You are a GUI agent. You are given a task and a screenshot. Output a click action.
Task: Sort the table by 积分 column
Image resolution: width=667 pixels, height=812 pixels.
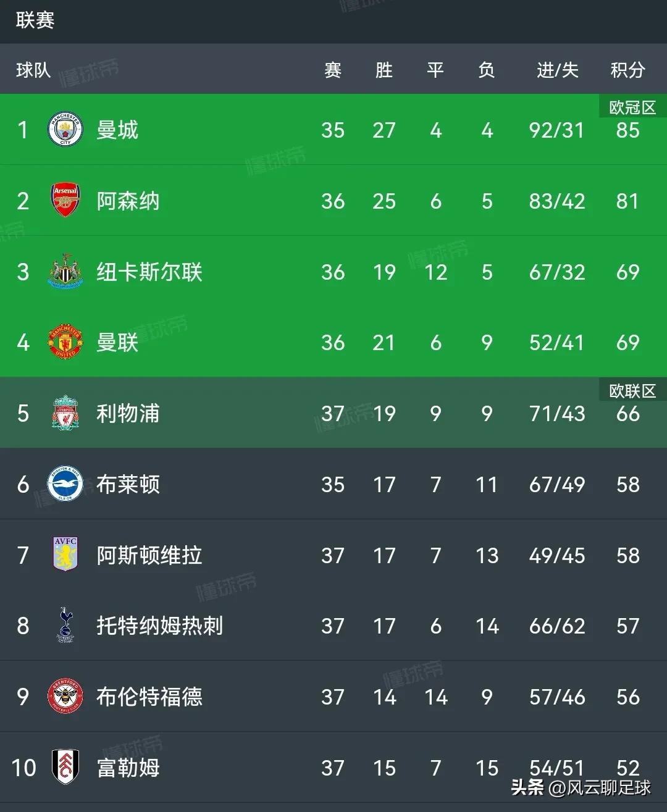(627, 70)
